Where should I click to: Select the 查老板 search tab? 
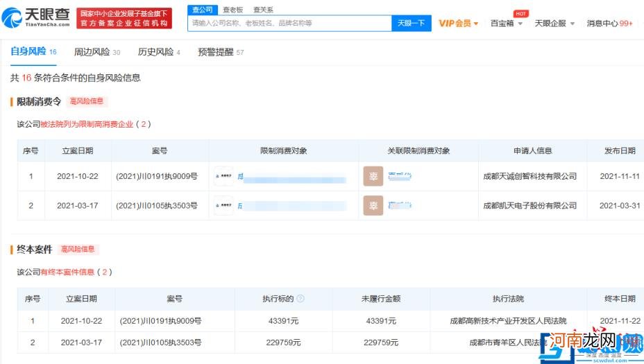[233, 10]
